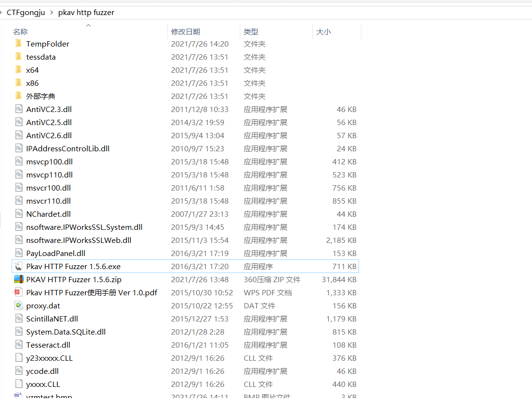Click the Tesseract.dll file icon
532x401 pixels.
[x=19, y=345]
